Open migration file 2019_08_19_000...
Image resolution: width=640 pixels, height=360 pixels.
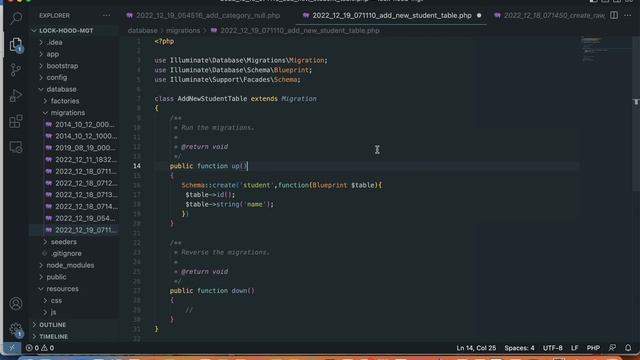tap(85, 148)
